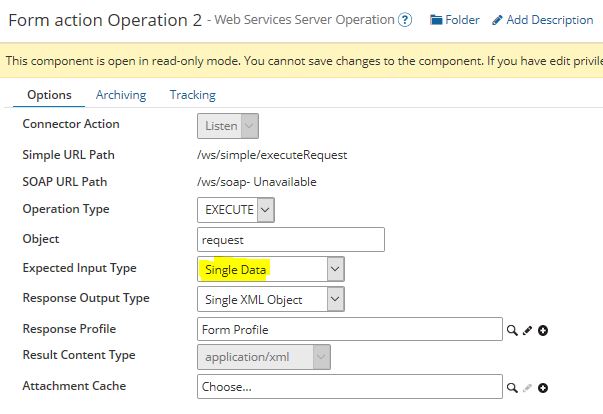
Task: Create new Response Profile with plus icon
Action: [543, 330]
